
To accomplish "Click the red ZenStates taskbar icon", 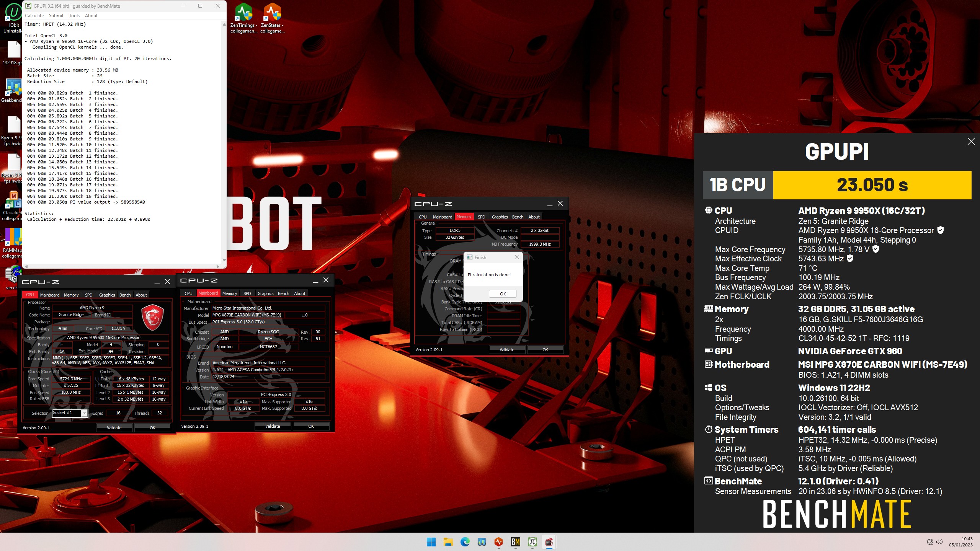I will click(498, 542).
